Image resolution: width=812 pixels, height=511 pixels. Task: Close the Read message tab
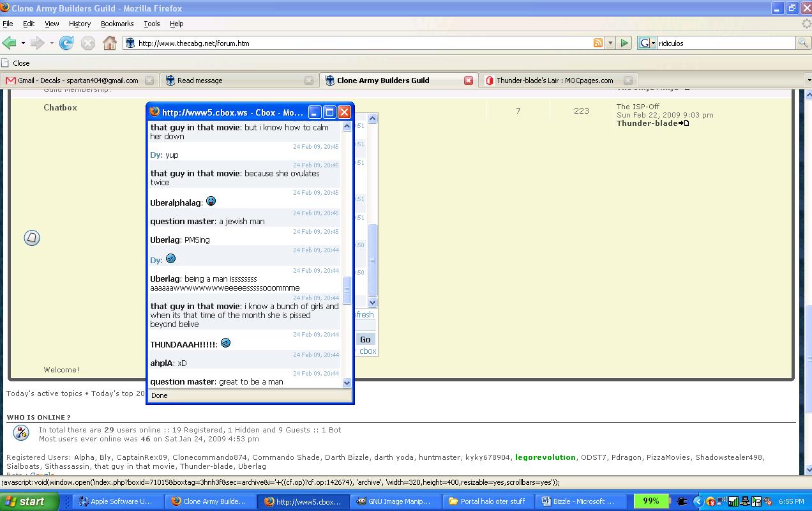coord(309,80)
